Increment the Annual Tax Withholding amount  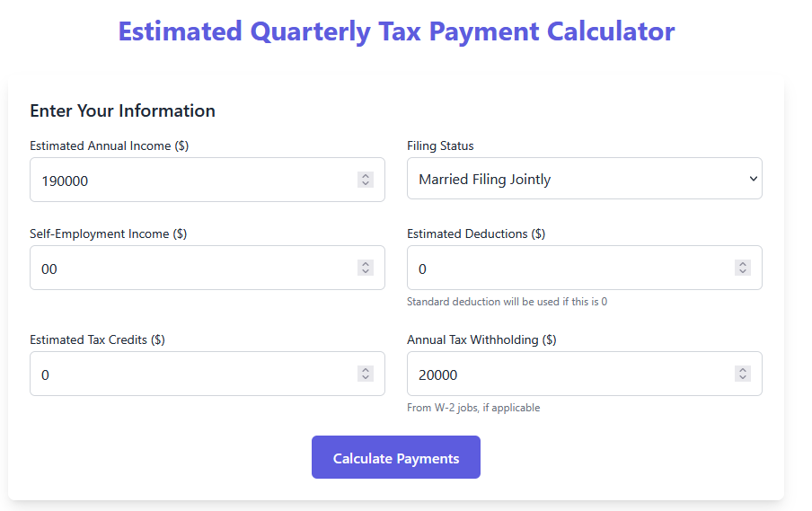743,370
